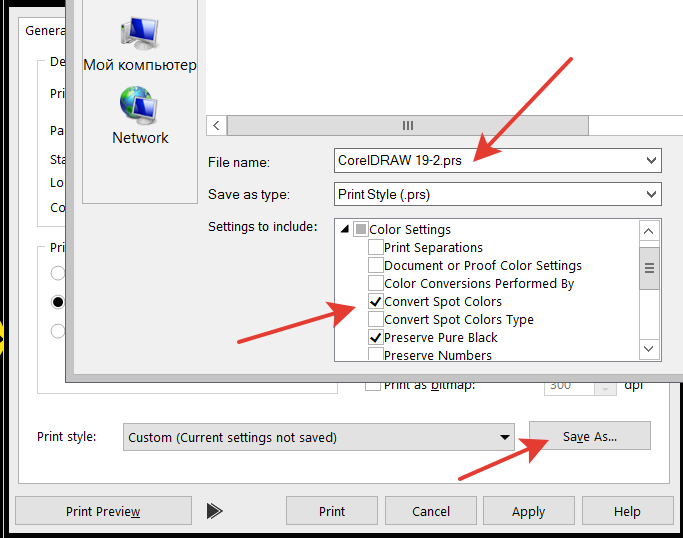
Task: Click the horizontal scrollbar thumb in file list
Action: 408,125
